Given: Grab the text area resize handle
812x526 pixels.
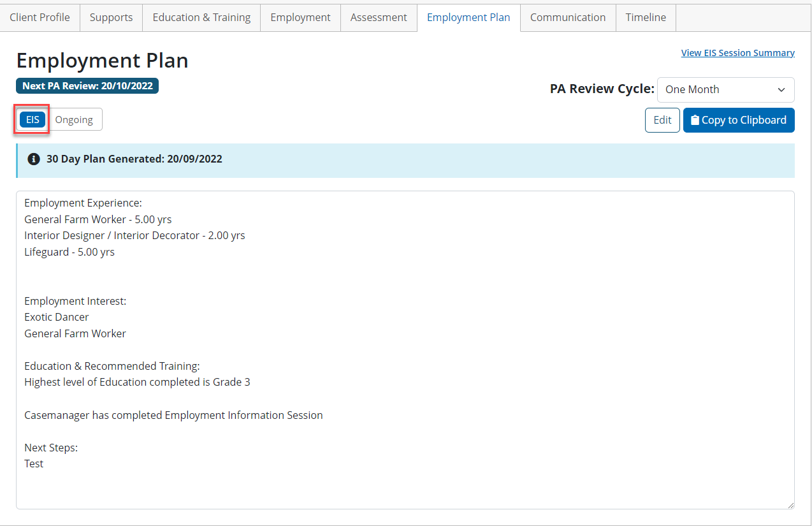Looking at the screenshot, I should click(x=790, y=505).
